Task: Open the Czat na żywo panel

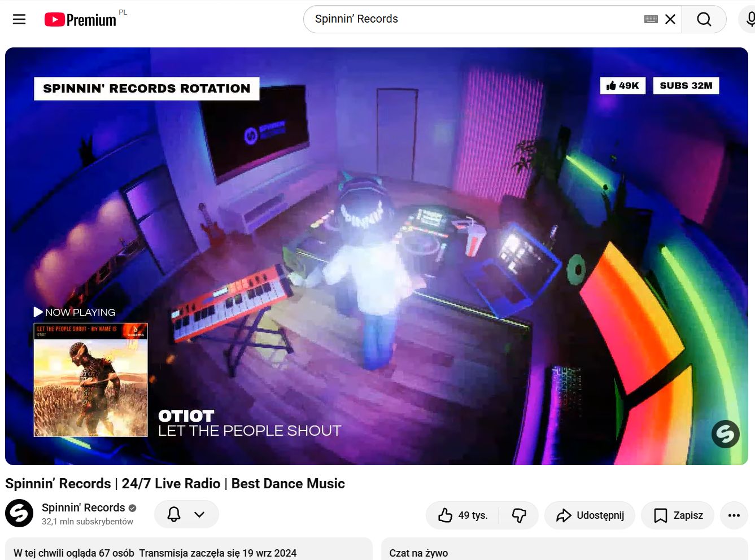Action: [x=565, y=549]
